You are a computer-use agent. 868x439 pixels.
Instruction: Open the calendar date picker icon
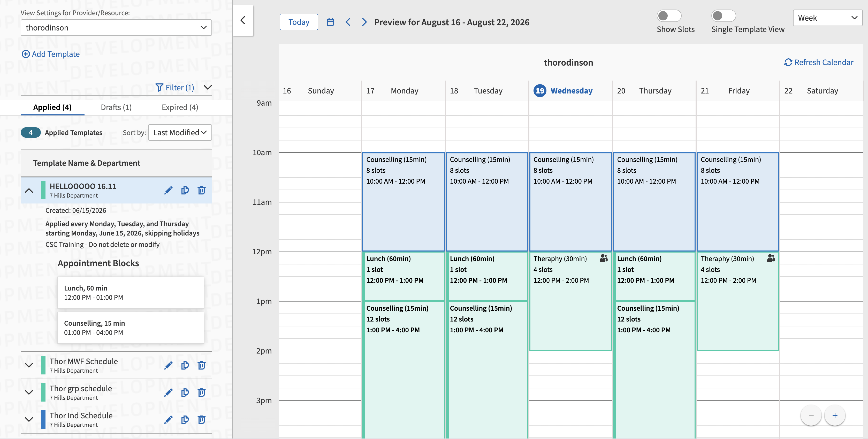point(331,22)
